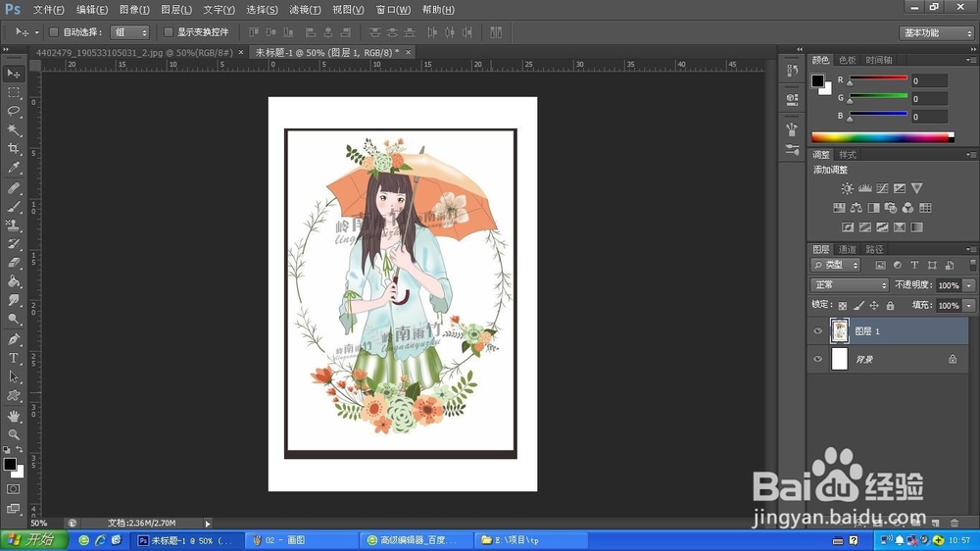
Task: Open the E:\项目\tp taskbar folder
Action: tap(531, 540)
